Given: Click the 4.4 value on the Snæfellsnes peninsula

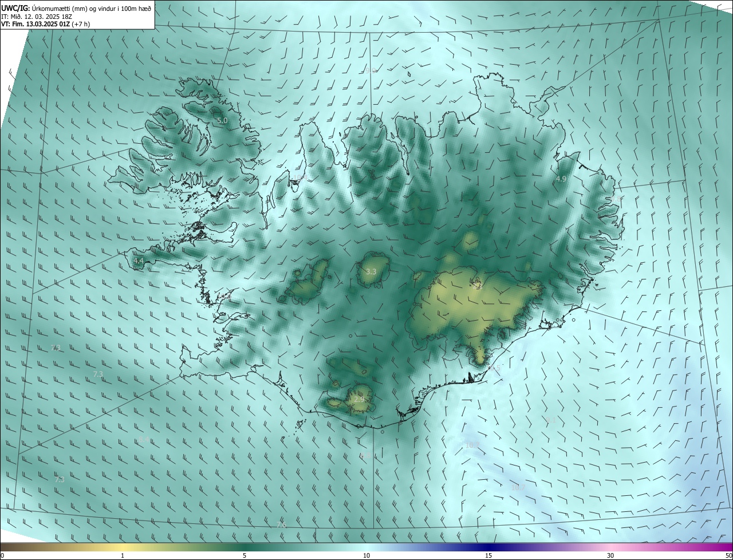Looking at the screenshot, I should point(139,261).
